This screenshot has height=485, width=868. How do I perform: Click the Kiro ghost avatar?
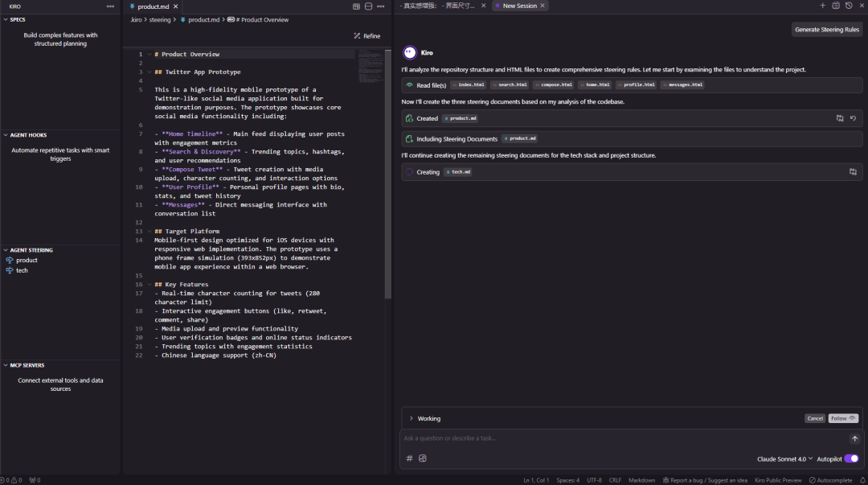[x=410, y=52]
